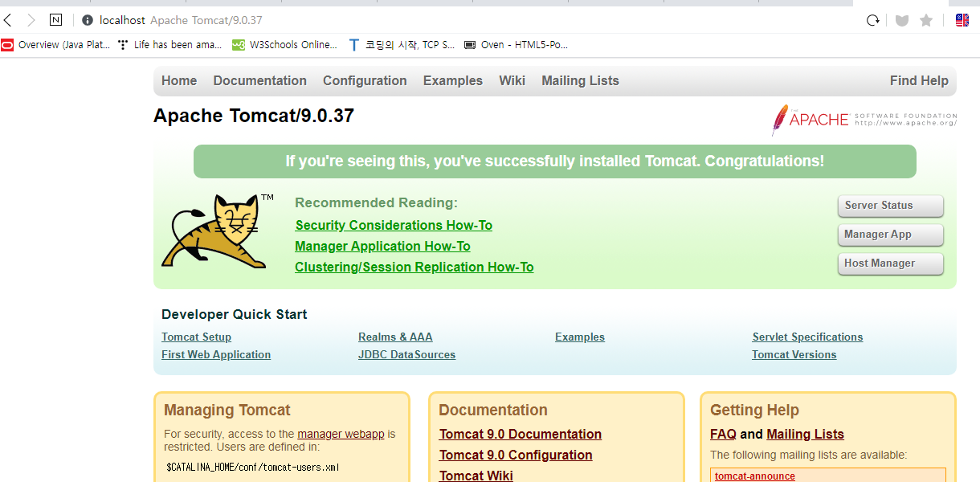Open the Wiki nav item

point(512,80)
